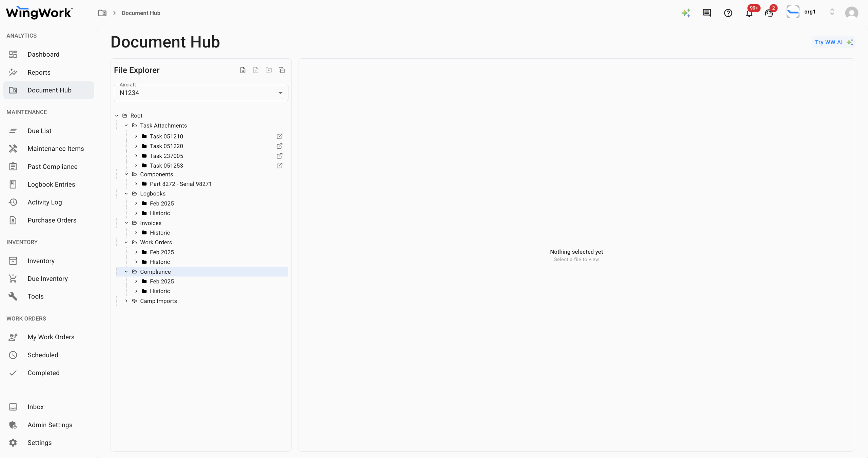
Task: Click the Try WW AI button
Action: coord(833,42)
